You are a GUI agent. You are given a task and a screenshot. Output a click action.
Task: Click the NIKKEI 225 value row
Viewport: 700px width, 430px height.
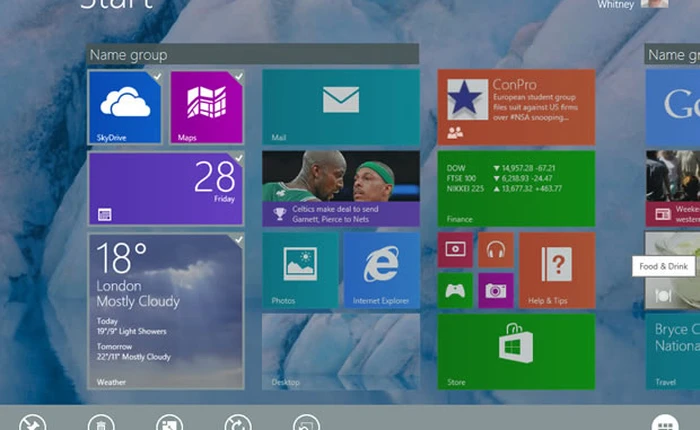coord(504,188)
